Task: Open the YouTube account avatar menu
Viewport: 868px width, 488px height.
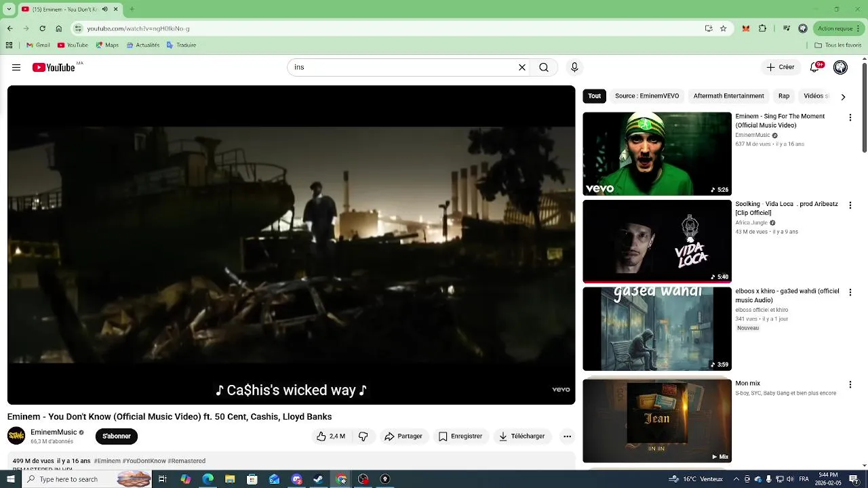Action: tap(840, 67)
